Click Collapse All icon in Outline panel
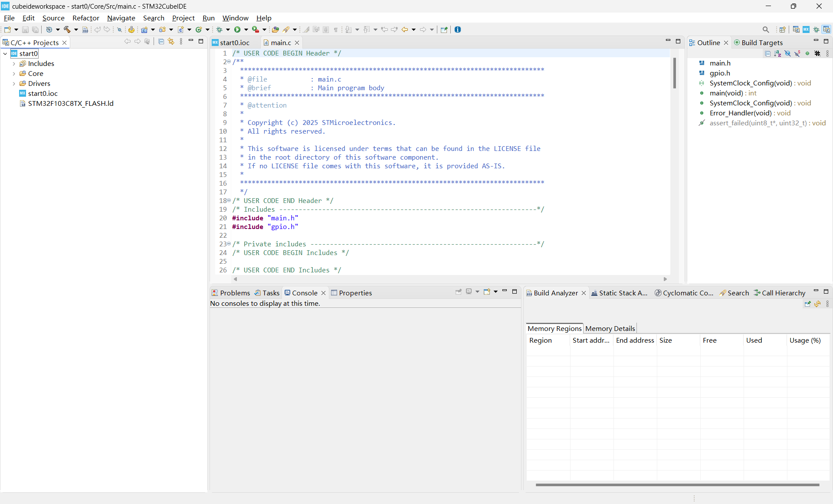Viewport: 833px width, 504px height. (767, 53)
